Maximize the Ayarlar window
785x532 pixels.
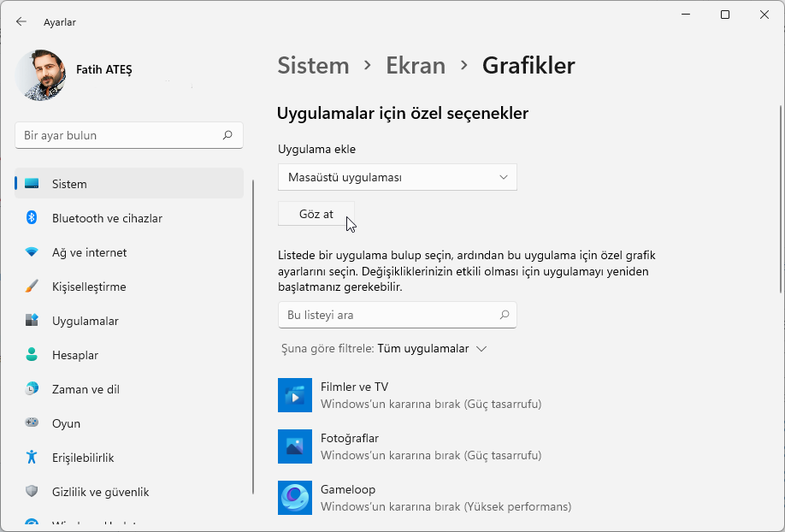point(725,15)
